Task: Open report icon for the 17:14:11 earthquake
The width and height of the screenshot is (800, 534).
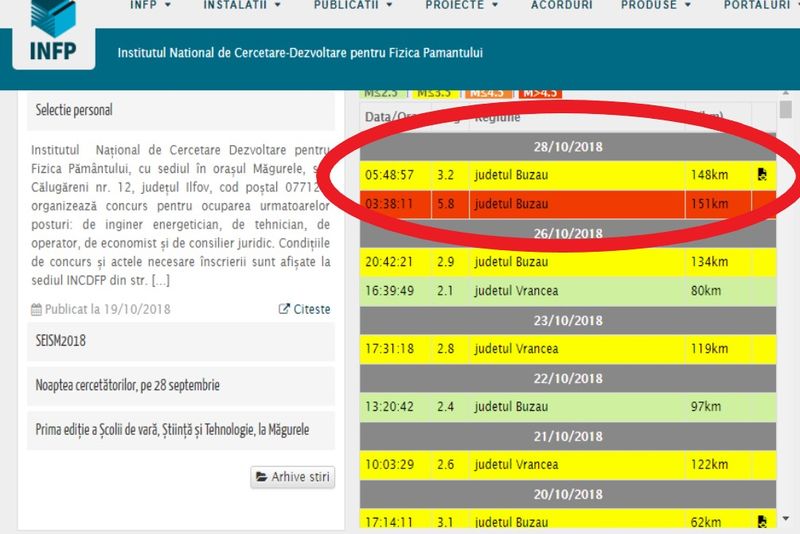Action: click(762, 521)
